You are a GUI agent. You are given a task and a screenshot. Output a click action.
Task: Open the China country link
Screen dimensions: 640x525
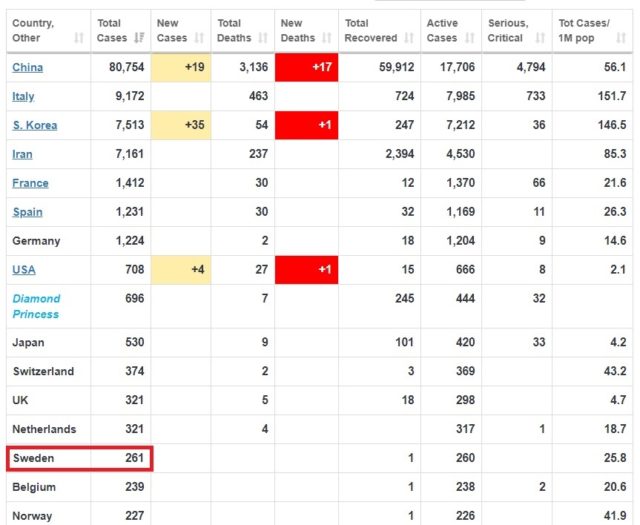point(28,67)
